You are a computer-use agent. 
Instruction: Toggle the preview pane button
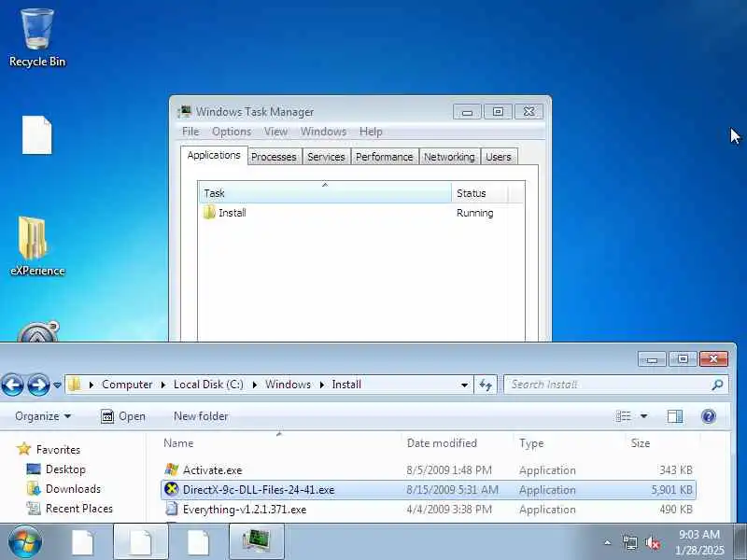click(674, 416)
